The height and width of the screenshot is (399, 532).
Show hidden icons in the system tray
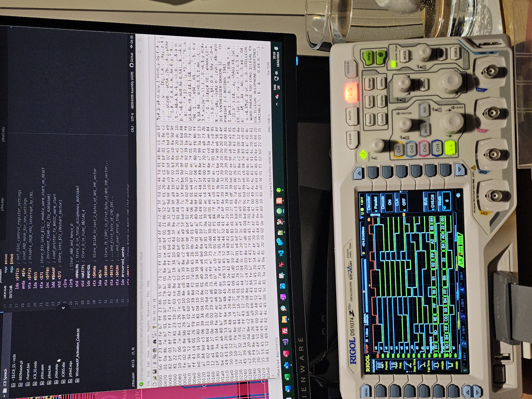pyautogui.click(x=277, y=104)
